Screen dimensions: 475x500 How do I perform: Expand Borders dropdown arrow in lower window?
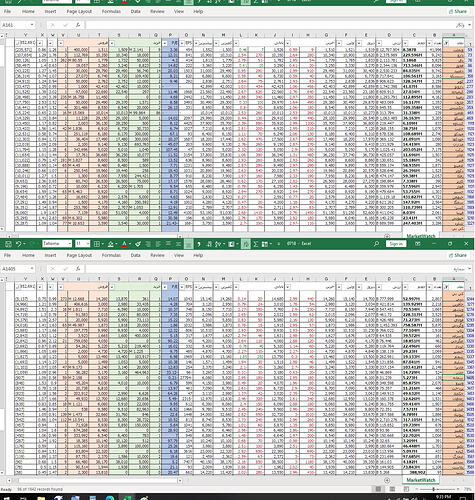pyautogui.click(x=102, y=244)
